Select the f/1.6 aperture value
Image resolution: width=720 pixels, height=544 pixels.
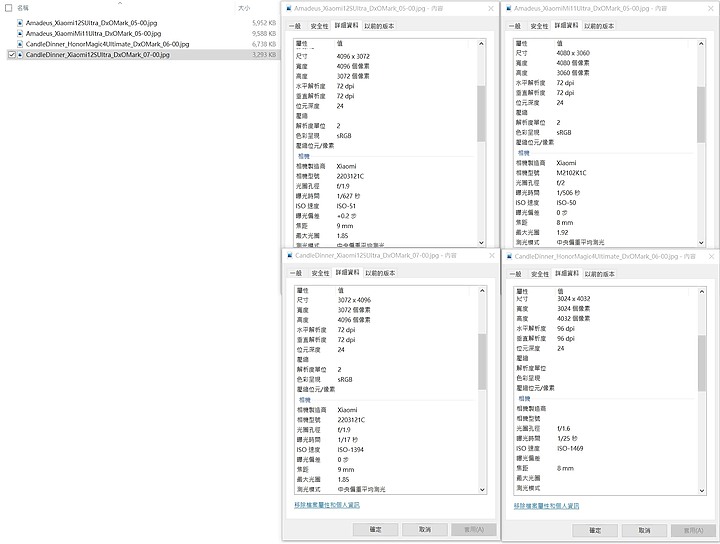coord(563,428)
